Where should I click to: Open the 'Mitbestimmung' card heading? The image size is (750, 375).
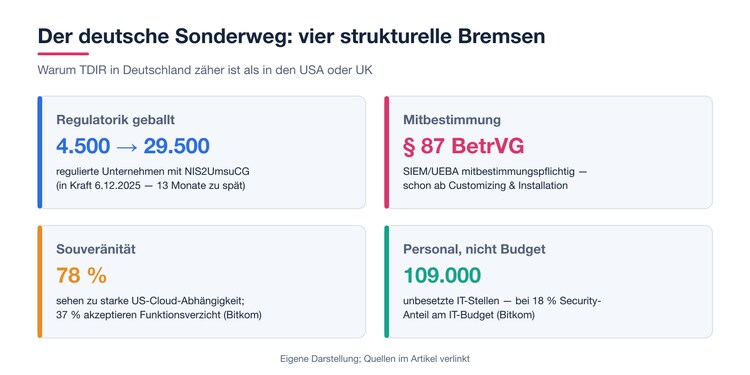tap(452, 120)
